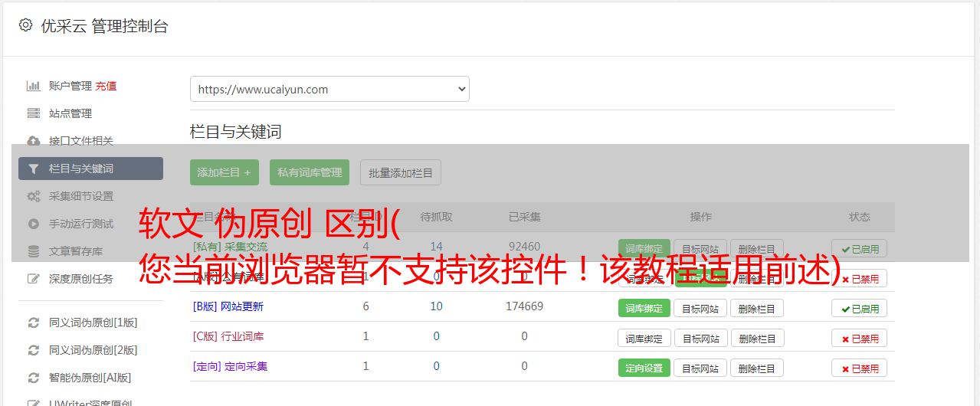Click the 状态 column header

click(860, 217)
